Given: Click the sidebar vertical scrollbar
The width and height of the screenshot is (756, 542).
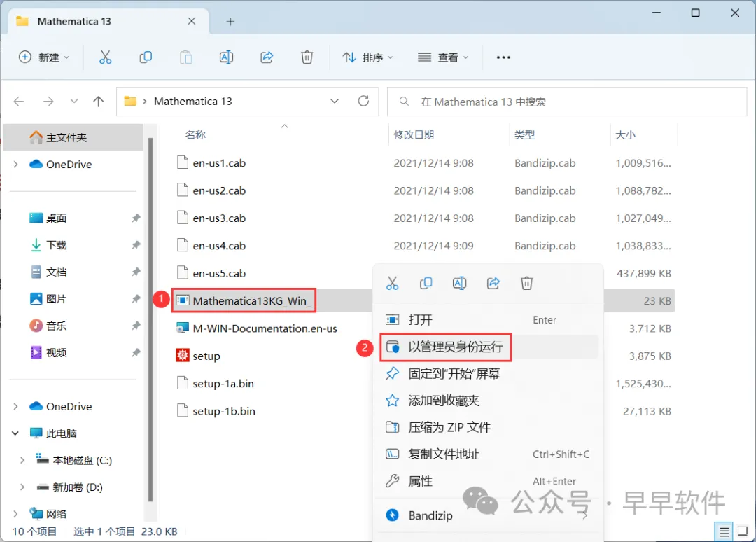Looking at the screenshot, I should click(150, 320).
